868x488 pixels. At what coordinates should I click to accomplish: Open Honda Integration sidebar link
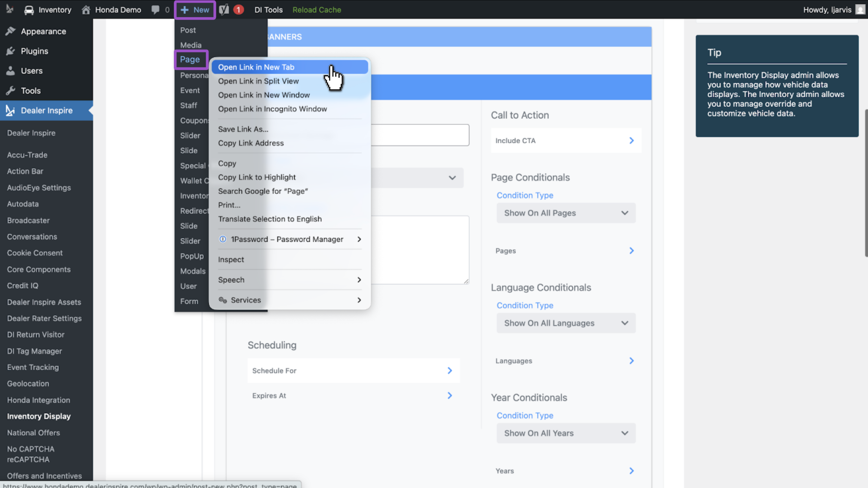pyautogui.click(x=39, y=400)
